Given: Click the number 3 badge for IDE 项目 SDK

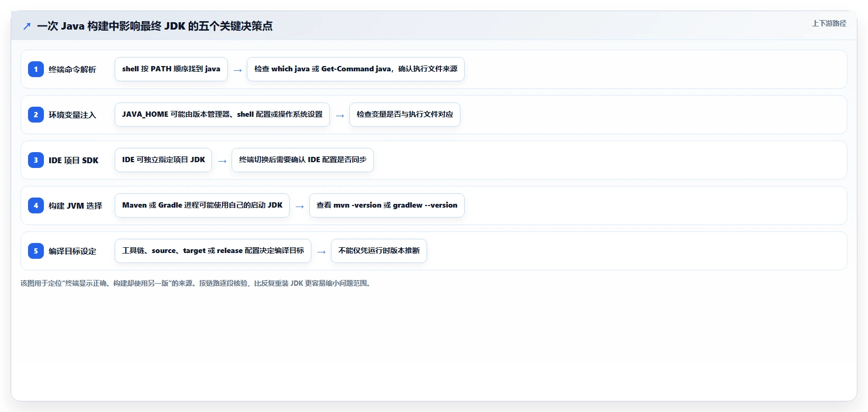Looking at the screenshot, I should 36,160.
